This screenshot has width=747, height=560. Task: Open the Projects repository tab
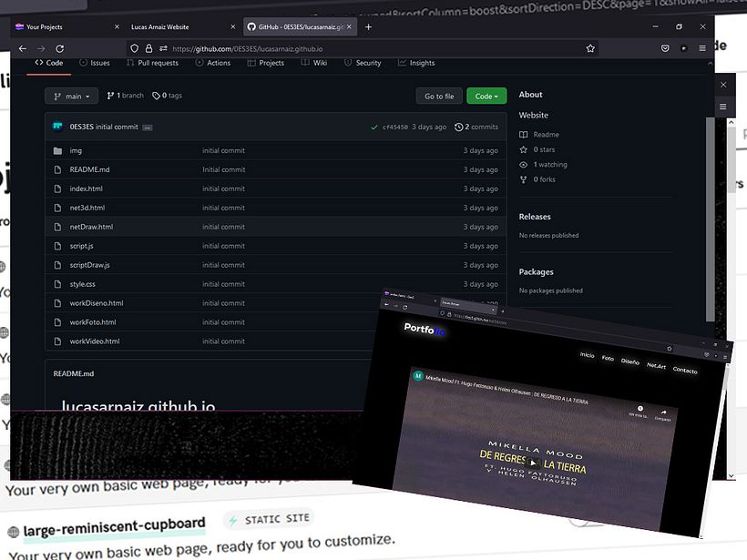[x=266, y=63]
